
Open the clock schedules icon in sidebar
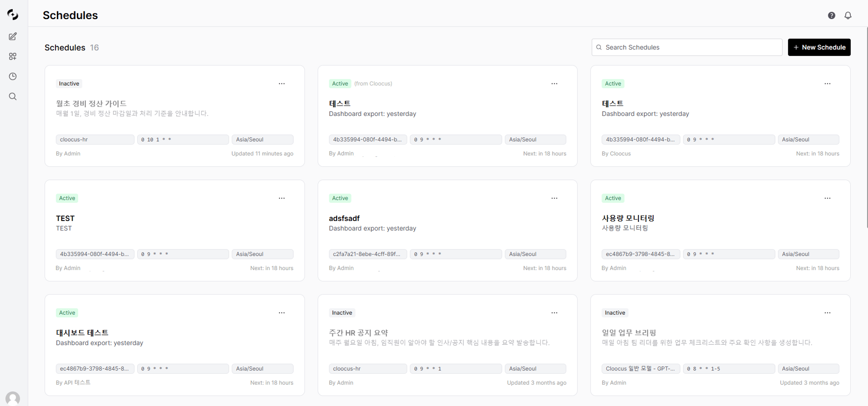pos(13,76)
